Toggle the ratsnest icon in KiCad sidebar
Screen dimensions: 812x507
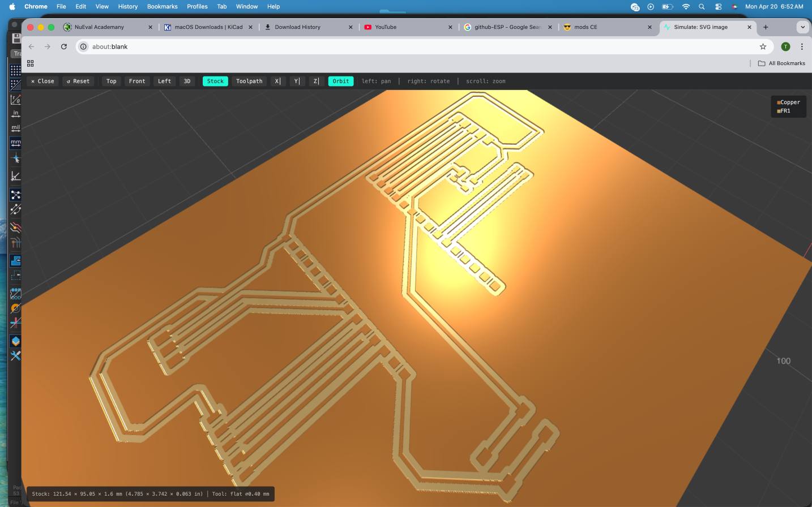click(16, 195)
